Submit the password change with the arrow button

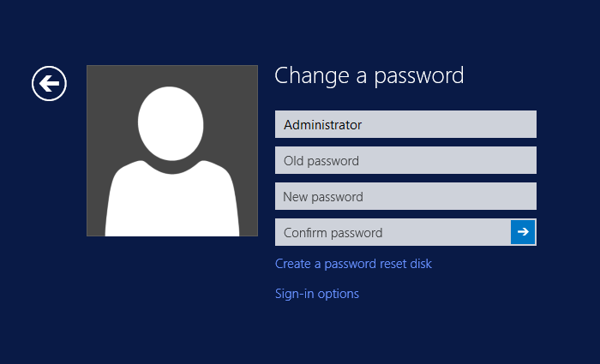point(523,232)
